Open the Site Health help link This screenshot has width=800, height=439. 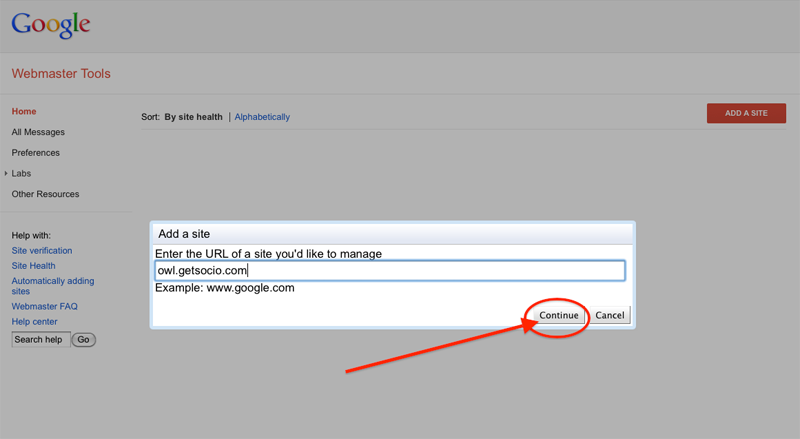click(x=34, y=266)
